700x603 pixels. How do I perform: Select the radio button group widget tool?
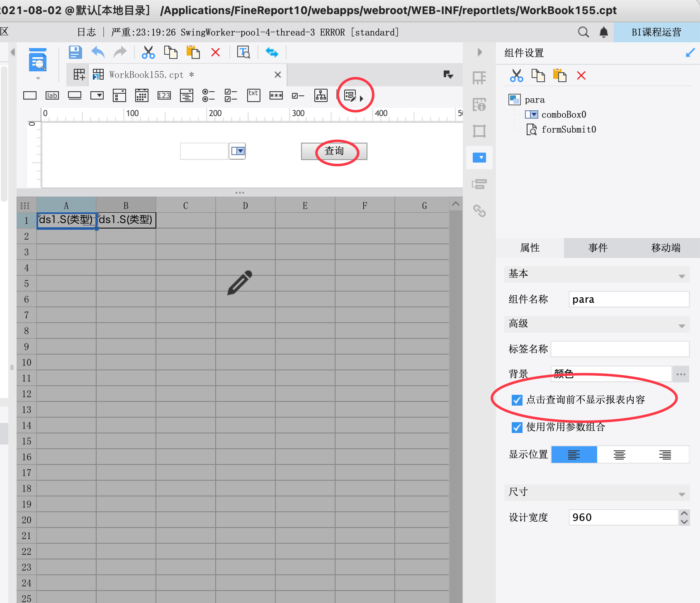click(x=209, y=95)
